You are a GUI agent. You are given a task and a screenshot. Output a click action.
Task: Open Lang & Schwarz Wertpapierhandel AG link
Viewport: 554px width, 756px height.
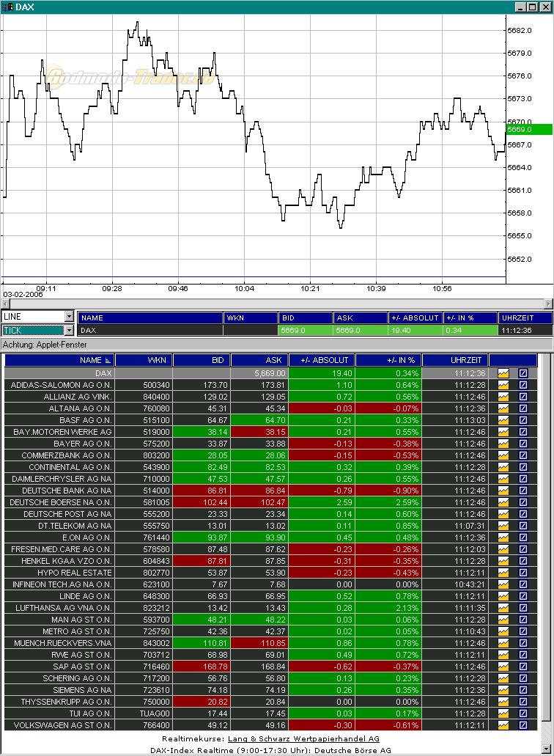click(x=303, y=738)
